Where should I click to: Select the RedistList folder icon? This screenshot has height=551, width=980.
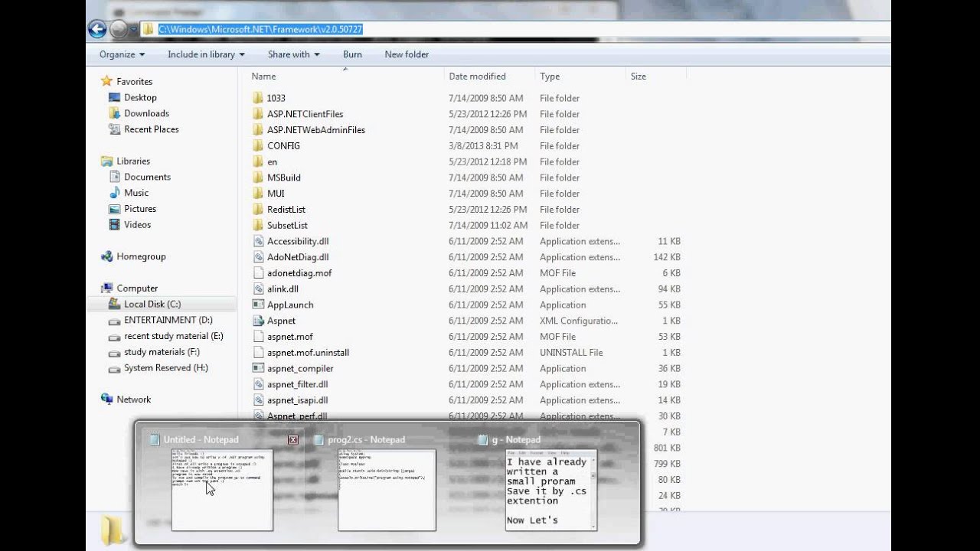[x=258, y=210]
